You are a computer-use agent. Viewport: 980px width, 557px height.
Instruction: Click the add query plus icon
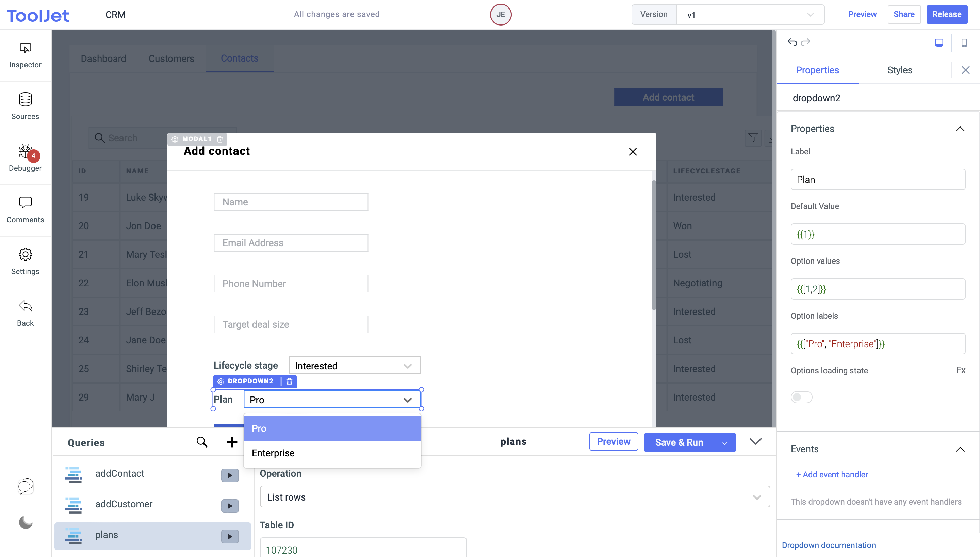coord(232,442)
